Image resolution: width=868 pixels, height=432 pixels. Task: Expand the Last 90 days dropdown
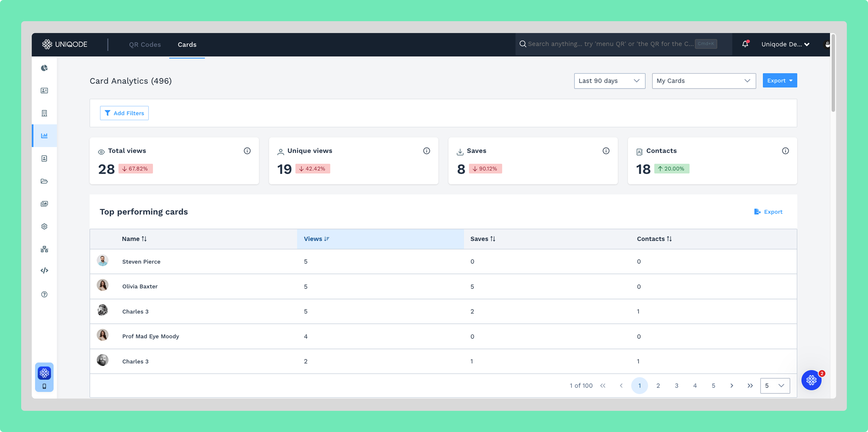click(610, 81)
